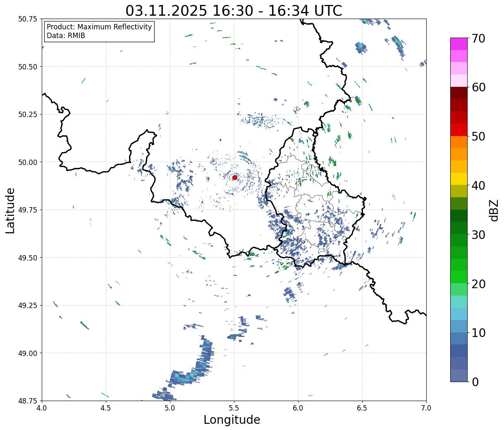Image resolution: width=504 pixels, height=430 pixels.
Task: Click the latitude tick label "49.25"
Action: [27, 306]
